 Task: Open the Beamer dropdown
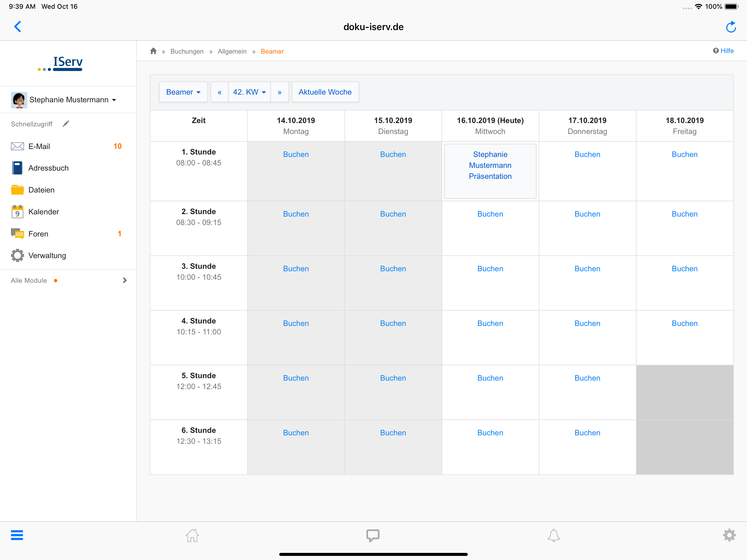(x=183, y=92)
